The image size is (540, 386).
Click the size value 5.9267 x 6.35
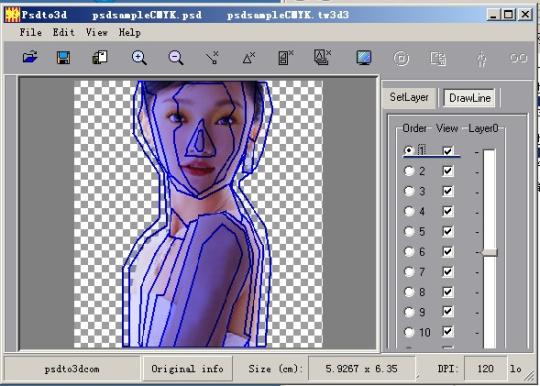tap(361, 369)
